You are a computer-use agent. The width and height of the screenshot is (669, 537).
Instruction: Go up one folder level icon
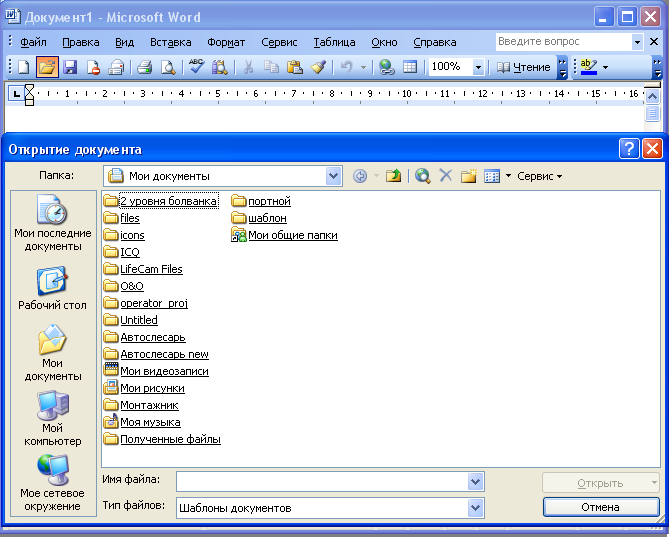(x=393, y=176)
